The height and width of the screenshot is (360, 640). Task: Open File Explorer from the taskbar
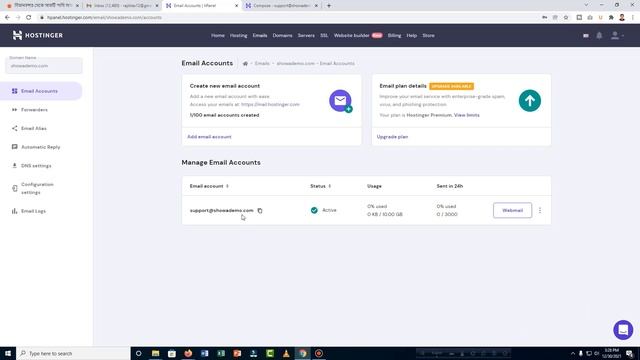click(x=156, y=353)
